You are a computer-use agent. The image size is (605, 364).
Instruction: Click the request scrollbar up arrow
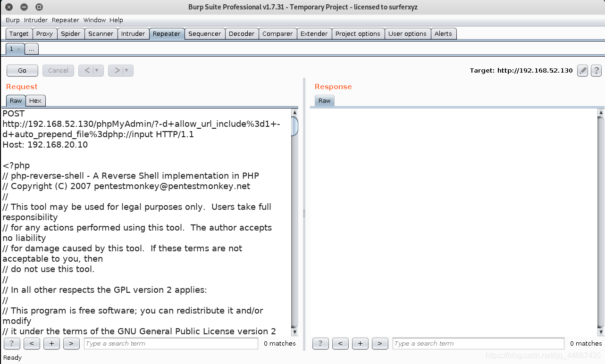(x=294, y=112)
